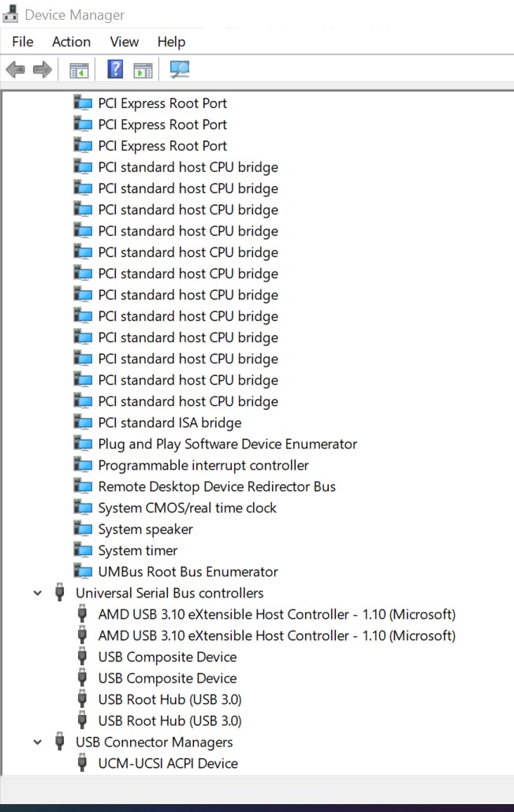Select Plug and Play Software Device Enumerator
This screenshot has width=514, height=812.
point(228,444)
